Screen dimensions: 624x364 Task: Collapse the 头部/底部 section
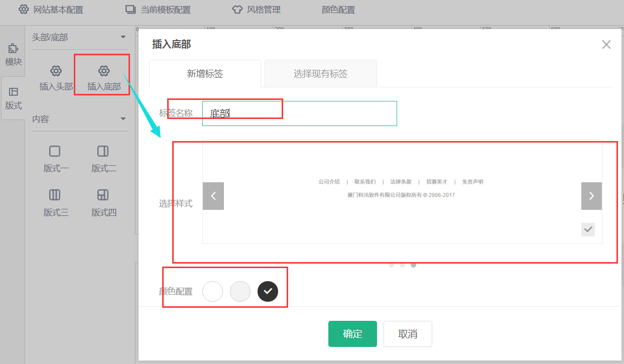tap(122, 37)
